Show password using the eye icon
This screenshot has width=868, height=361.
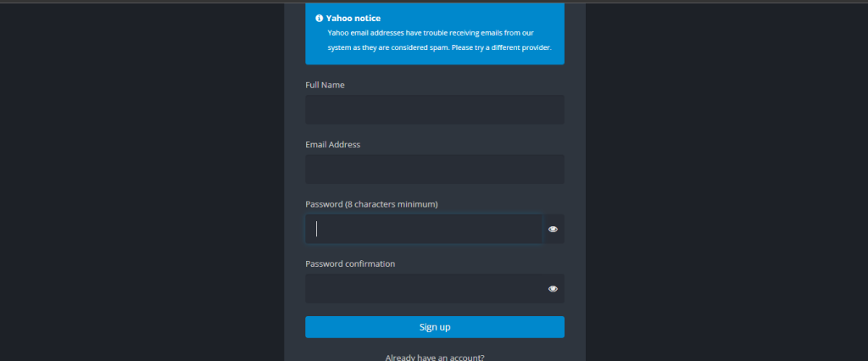pyautogui.click(x=553, y=229)
